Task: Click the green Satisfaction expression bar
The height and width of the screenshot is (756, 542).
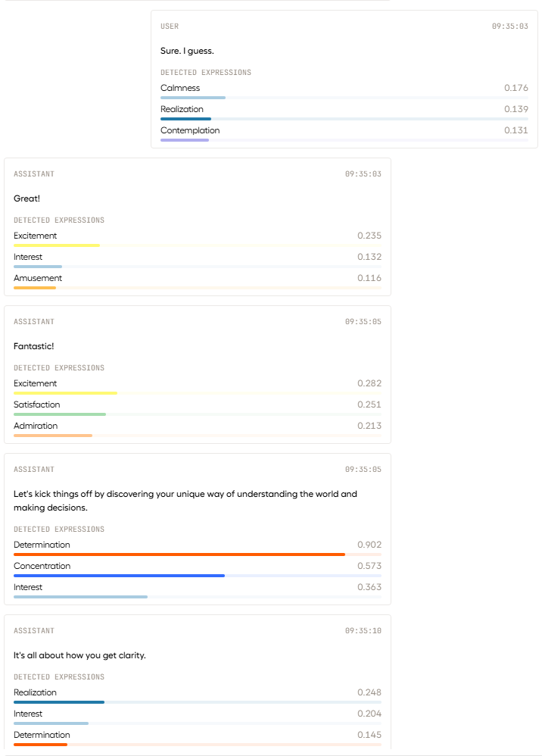Action: 198,414
